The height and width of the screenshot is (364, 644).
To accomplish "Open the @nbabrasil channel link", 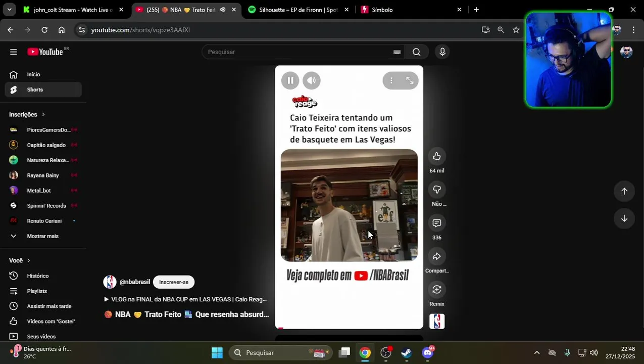I will (134, 282).
